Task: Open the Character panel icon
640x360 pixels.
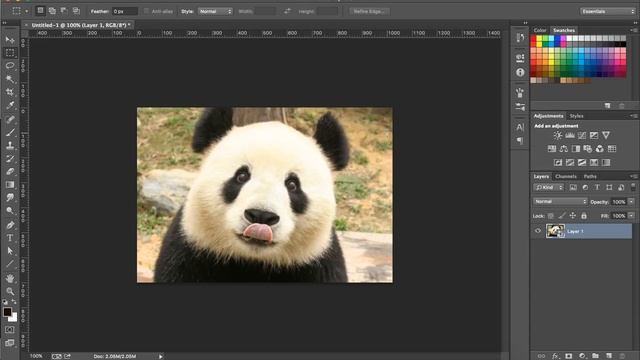Action: click(x=520, y=127)
